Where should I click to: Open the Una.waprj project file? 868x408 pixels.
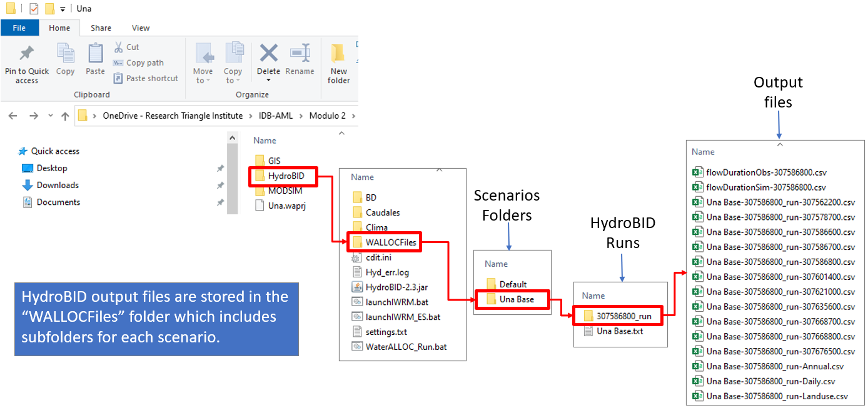point(285,206)
